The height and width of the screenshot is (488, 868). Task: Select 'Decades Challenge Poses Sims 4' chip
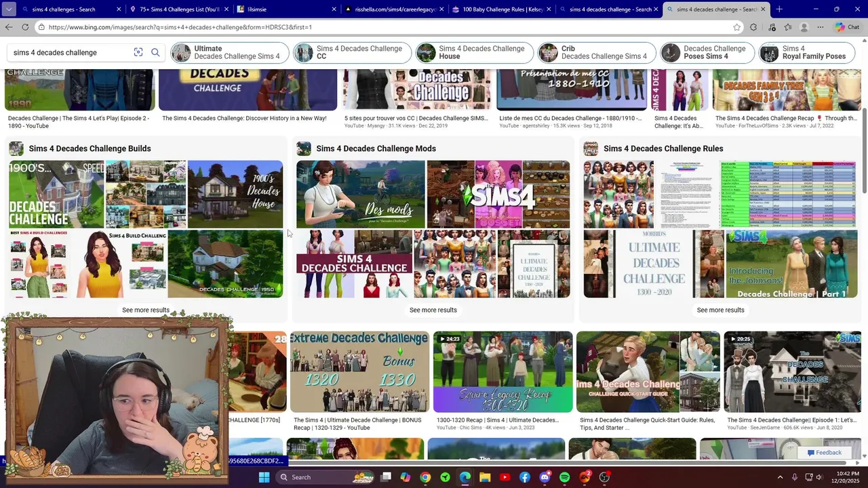pyautogui.click(x=707, y=52)
